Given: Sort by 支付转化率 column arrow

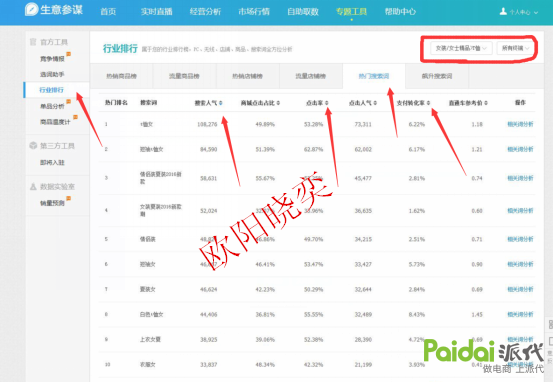Looking at the screenshot, I should [x=428, y=103].
